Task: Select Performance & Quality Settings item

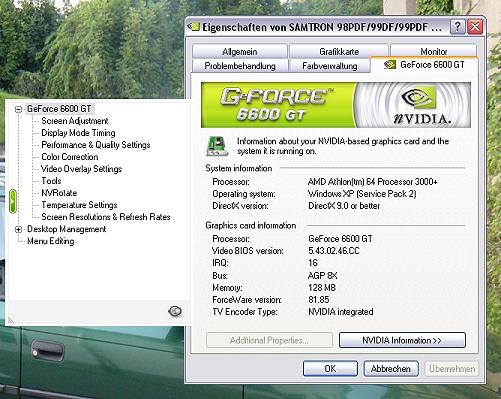Action: point(96,145)
